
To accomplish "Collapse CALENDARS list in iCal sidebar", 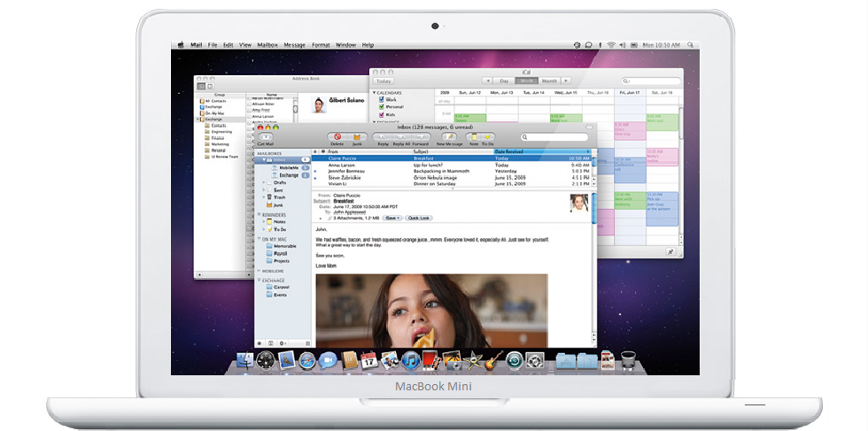I will point(374,92).
